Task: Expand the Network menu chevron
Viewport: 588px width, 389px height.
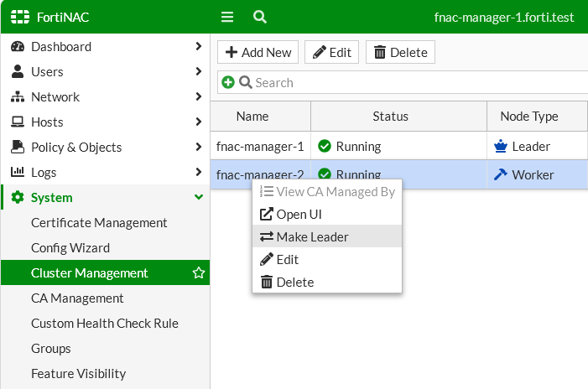Action: pyautogui.click(x=199, y=96)
